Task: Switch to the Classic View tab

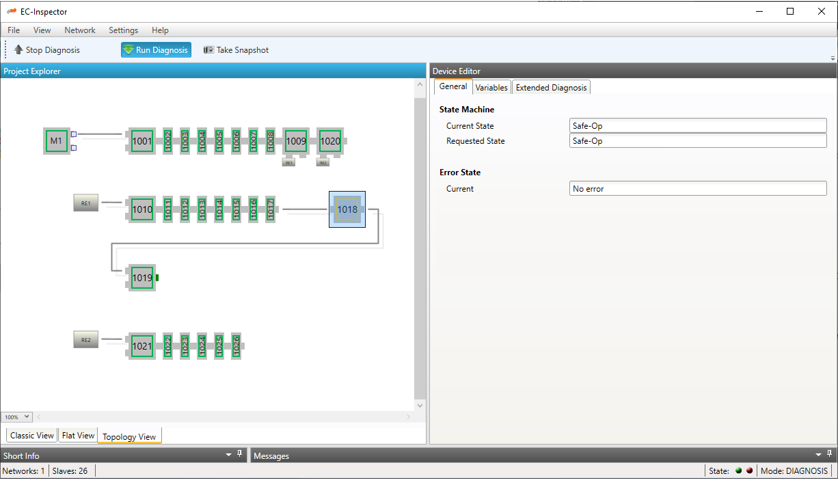Action: point(32,436)
